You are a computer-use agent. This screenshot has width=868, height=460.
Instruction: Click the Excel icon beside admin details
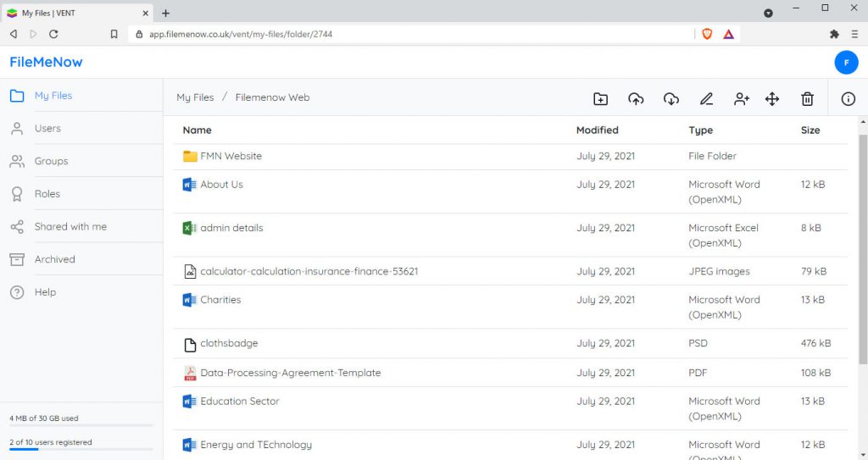(x=189, y=228)
